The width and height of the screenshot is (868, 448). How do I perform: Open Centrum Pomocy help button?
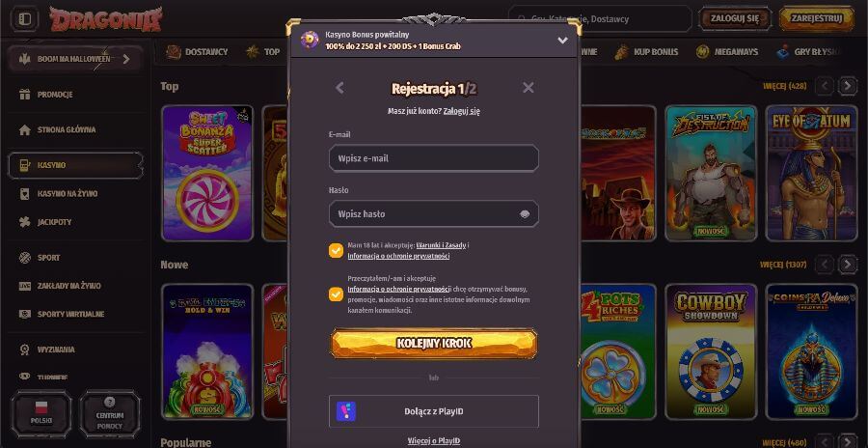click(x=110, y=413)
